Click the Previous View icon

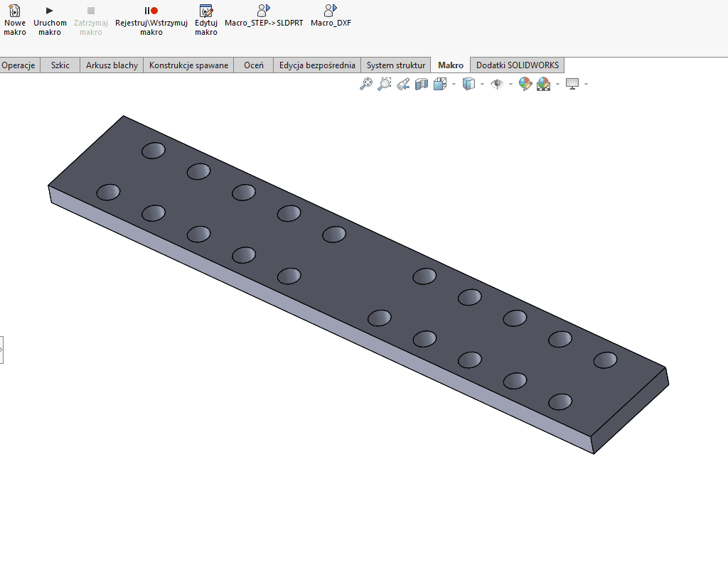[403, 84]
